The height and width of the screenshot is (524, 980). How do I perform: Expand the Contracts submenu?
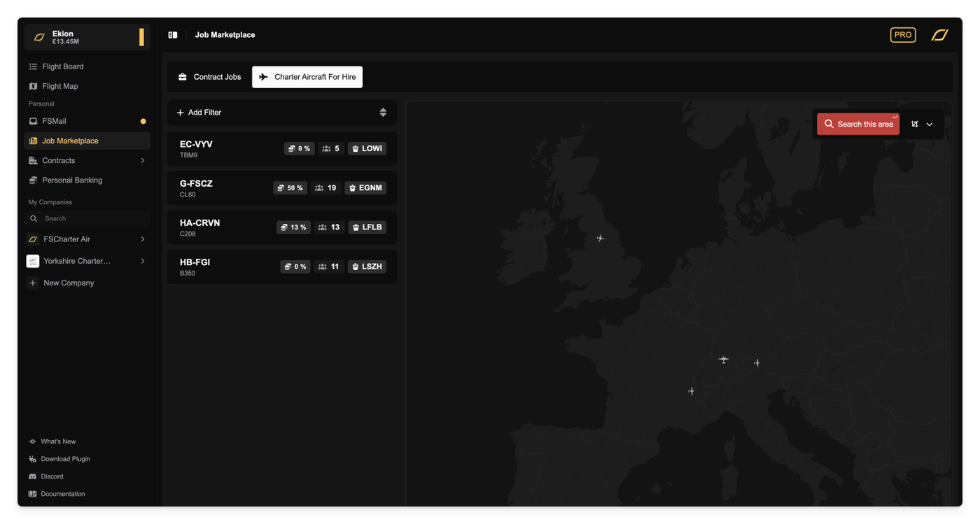click(143, 161)
